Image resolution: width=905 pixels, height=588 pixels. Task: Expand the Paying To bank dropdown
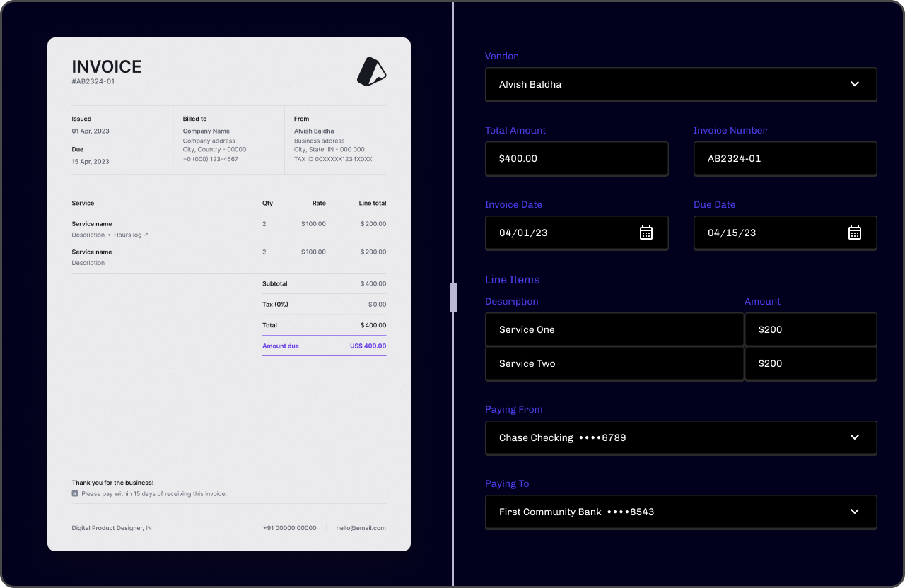tap(854, 512)
